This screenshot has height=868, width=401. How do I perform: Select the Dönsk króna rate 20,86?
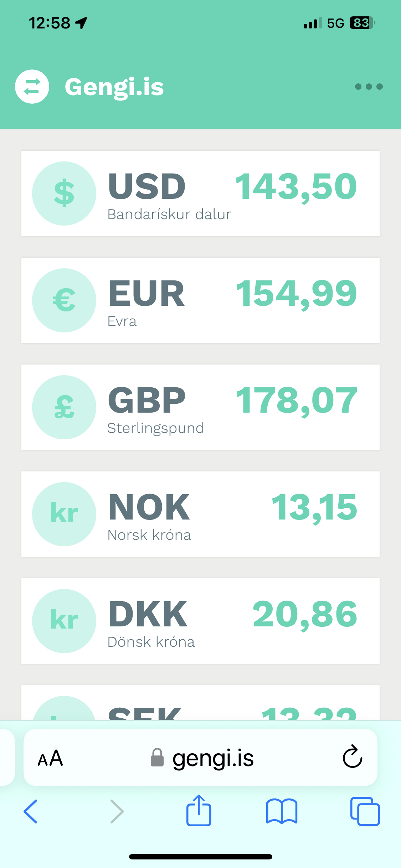[305, 614]
